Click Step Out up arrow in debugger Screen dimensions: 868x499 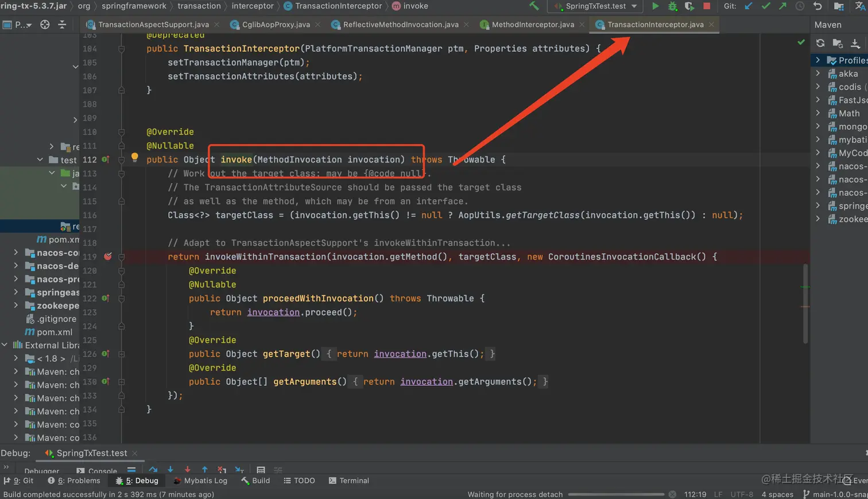click(205, 470)
